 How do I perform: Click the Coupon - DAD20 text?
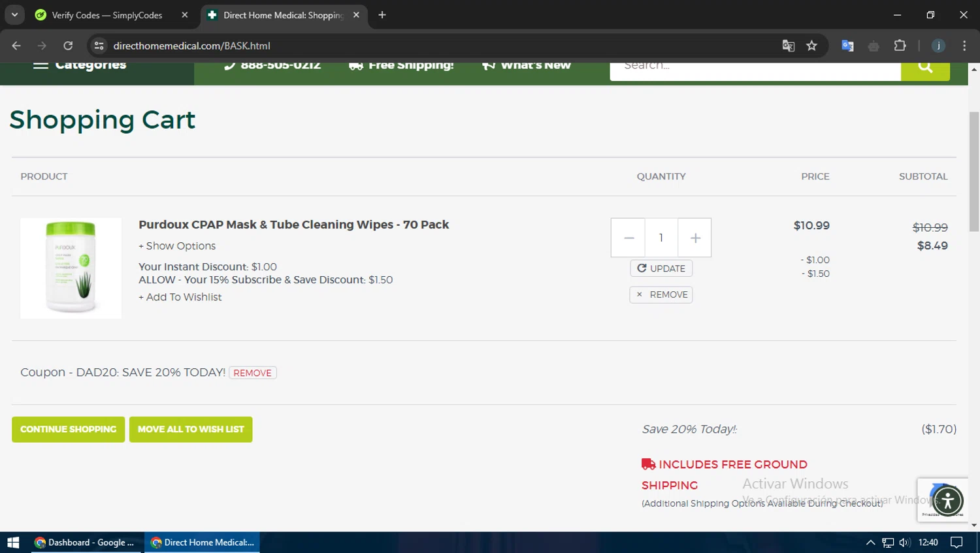coord(123,373)
